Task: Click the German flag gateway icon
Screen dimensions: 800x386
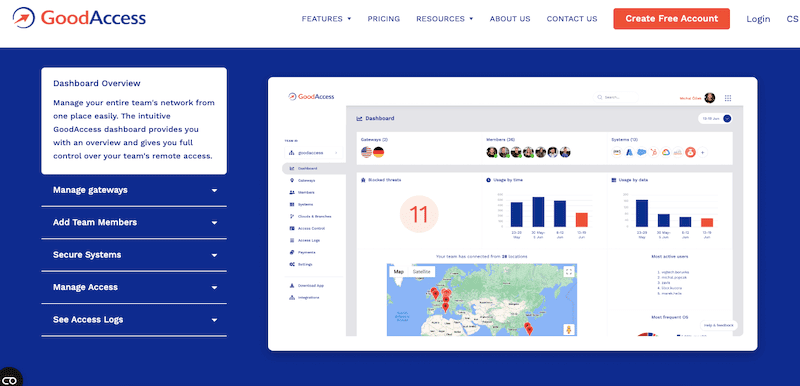Action: coord(378,152)
